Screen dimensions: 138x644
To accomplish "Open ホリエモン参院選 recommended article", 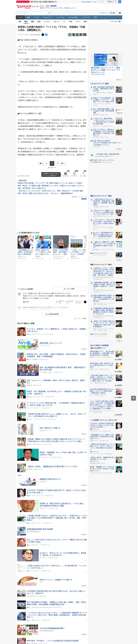I will [x=57, y=330].
